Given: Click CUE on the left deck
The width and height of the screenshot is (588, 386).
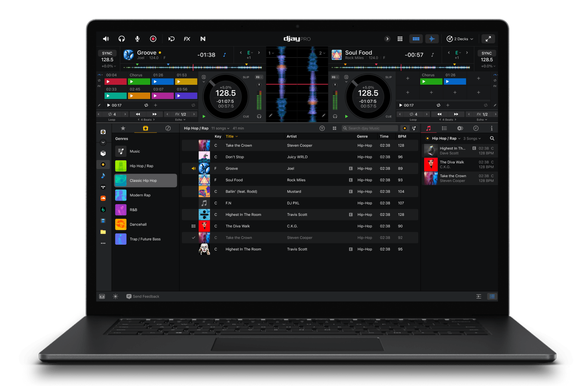Looking at the screenshot, I should (246, 117).
